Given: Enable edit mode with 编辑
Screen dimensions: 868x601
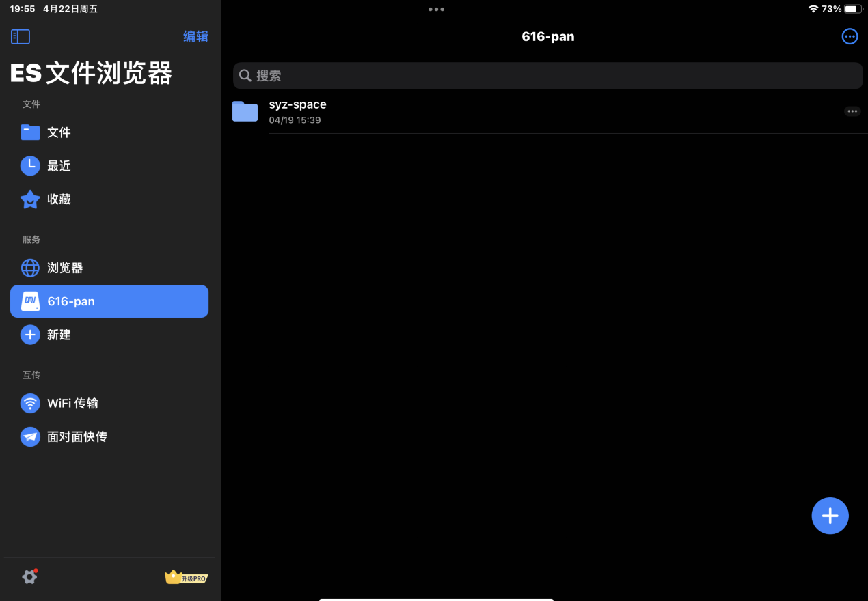Looking at the screenshot, I should coord(195,36).
